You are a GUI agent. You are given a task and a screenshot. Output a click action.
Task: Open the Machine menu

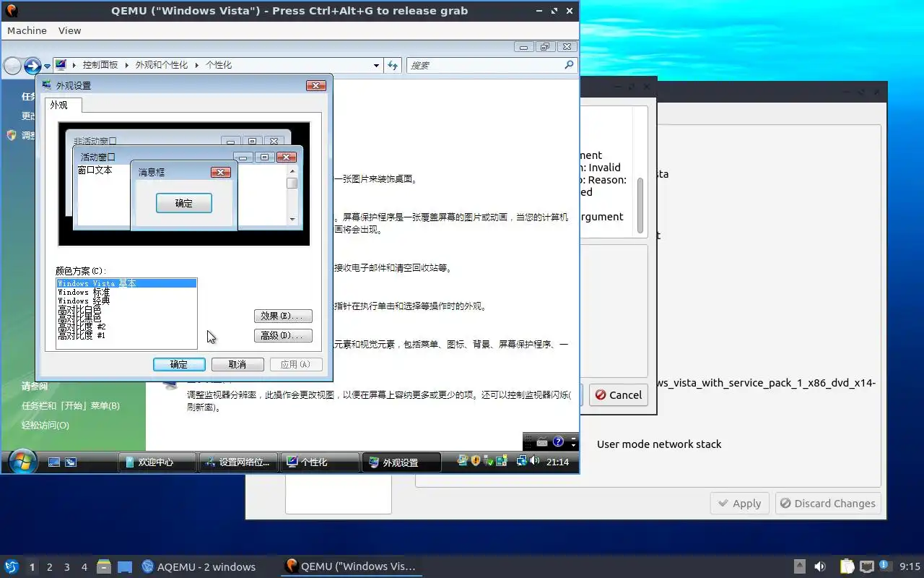[x=27, y=30]
